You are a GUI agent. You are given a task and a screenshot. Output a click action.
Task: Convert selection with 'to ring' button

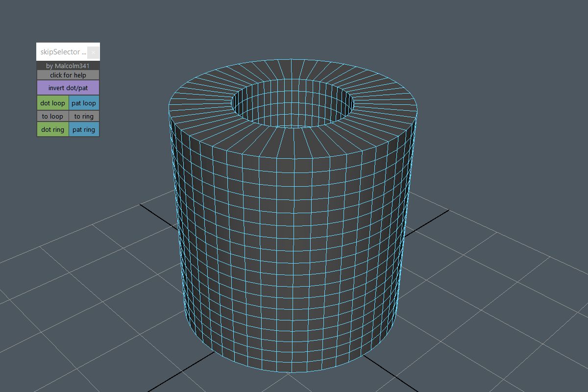coord(84,116)
